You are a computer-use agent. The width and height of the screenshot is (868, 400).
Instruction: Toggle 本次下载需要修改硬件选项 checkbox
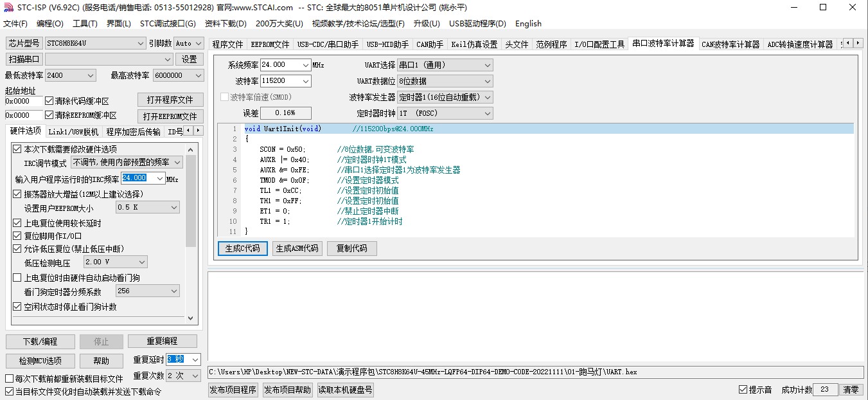[x=17, y=149]
